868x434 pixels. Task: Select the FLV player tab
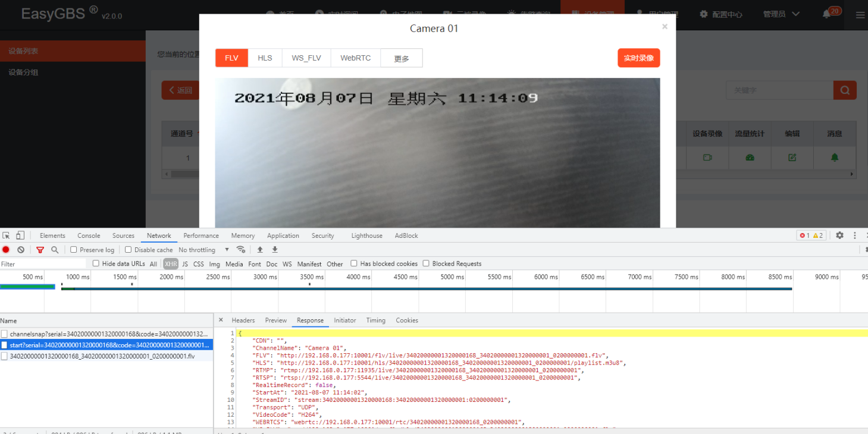pyautogui.click(x=231, y=58)
